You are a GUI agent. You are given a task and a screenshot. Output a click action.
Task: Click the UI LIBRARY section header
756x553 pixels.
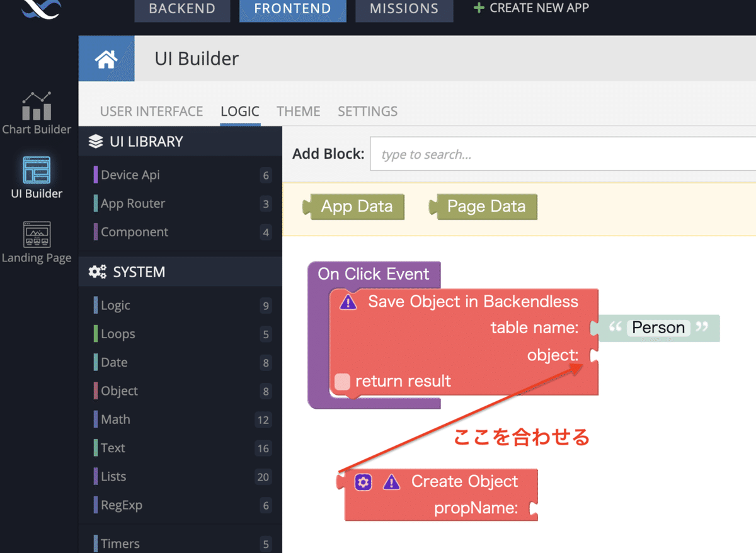[180, 142]
